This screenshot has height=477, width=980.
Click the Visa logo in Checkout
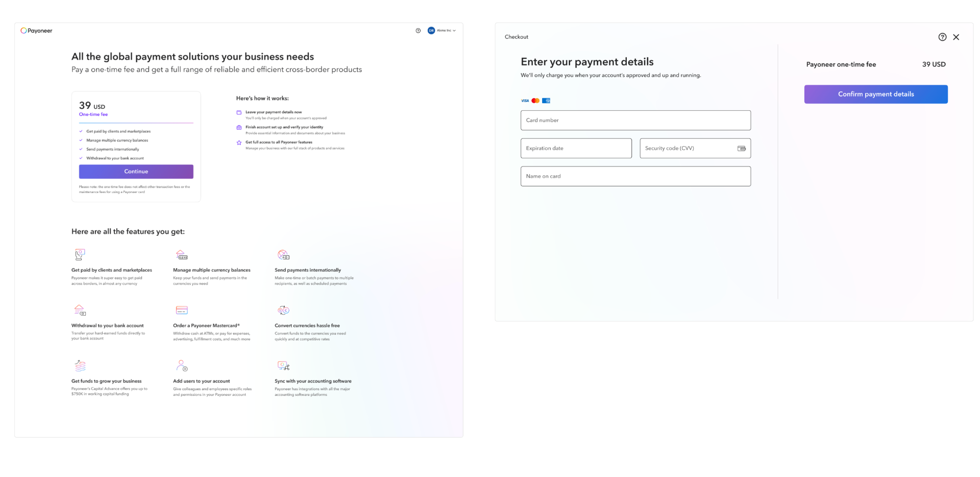pos(525,101)
